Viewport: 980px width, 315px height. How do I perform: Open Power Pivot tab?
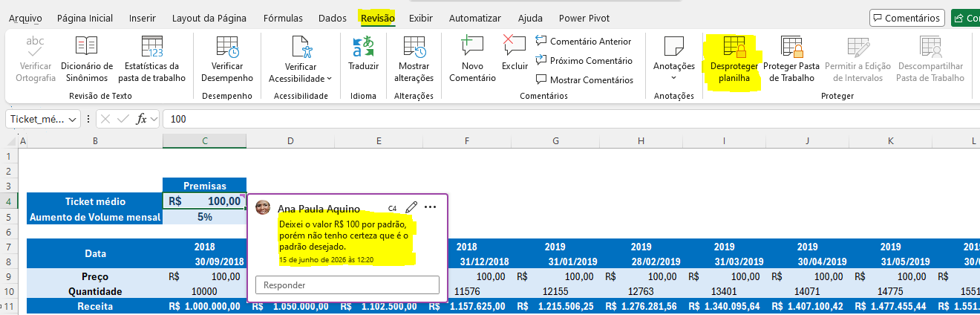click(x=584, y=17)
